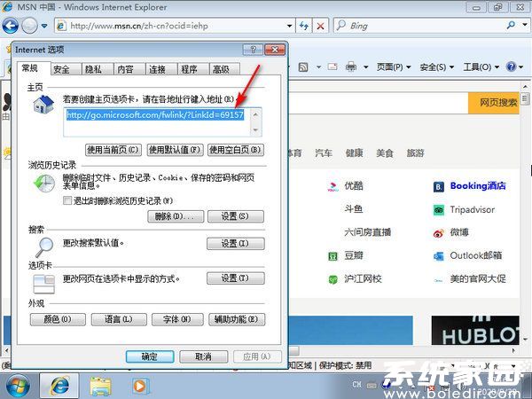Click the red Stop loading icon
Viewport: 532px width, 399px height.
coord(320,26)
